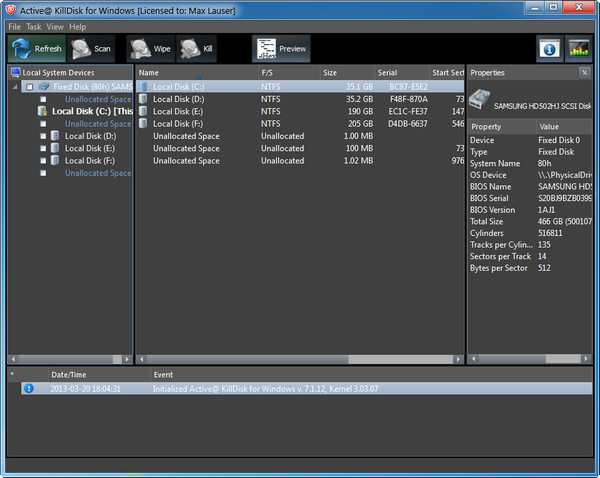Collapse the Fixed Disk (80h) tree node

pos(16,87)
